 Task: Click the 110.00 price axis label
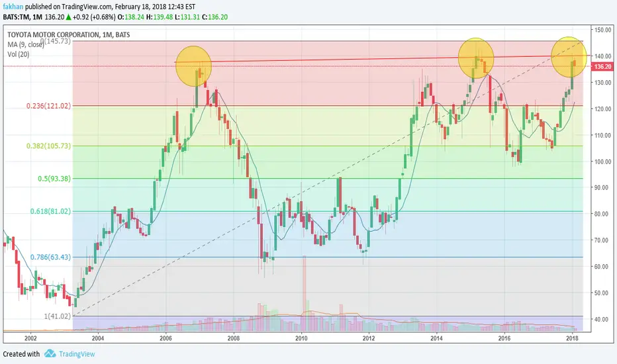pyautogui.click(x=603, y=136)
